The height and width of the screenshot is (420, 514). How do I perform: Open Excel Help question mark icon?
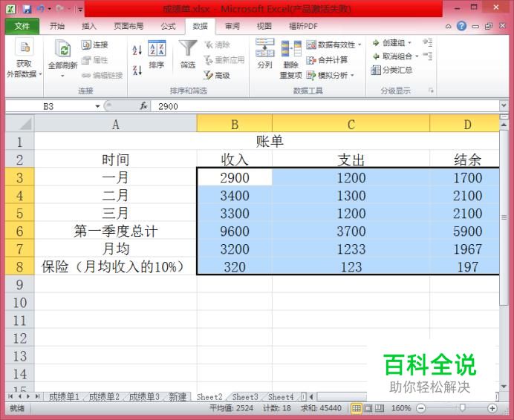coord(461,26)
